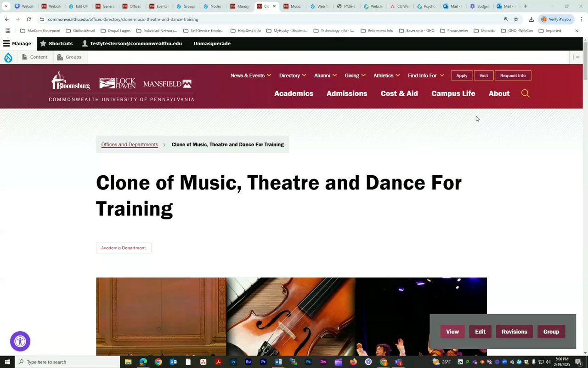Viewport: 588px width, 368px height.
Task: Click the address bar URL field
Action: [271, 19]
